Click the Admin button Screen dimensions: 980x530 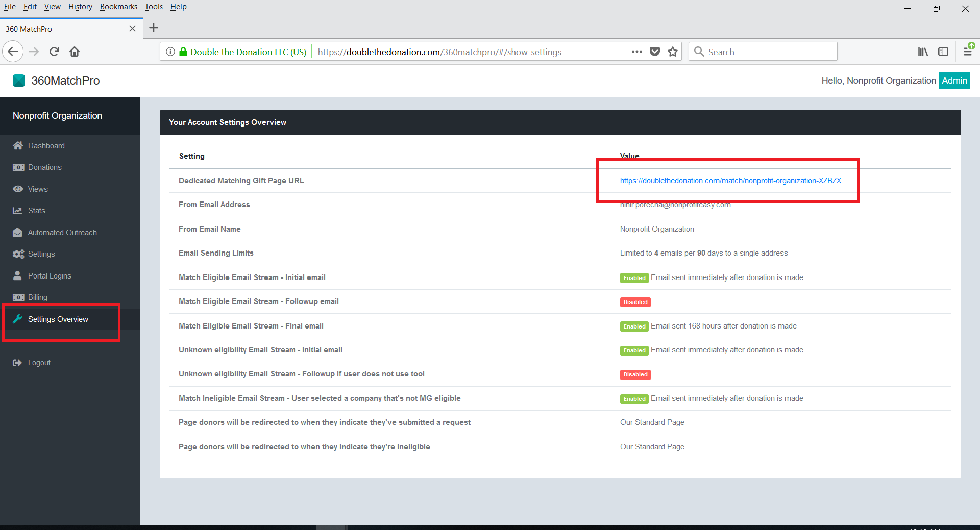[954, 81]
